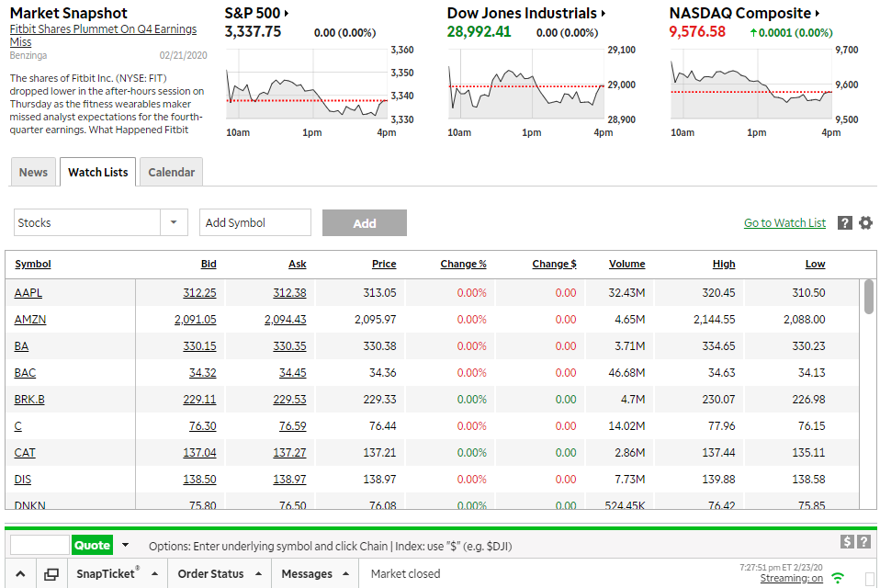Click C ask price 76.59
Image resolution: width=880 pixels, height=588 pixels.
292,426
